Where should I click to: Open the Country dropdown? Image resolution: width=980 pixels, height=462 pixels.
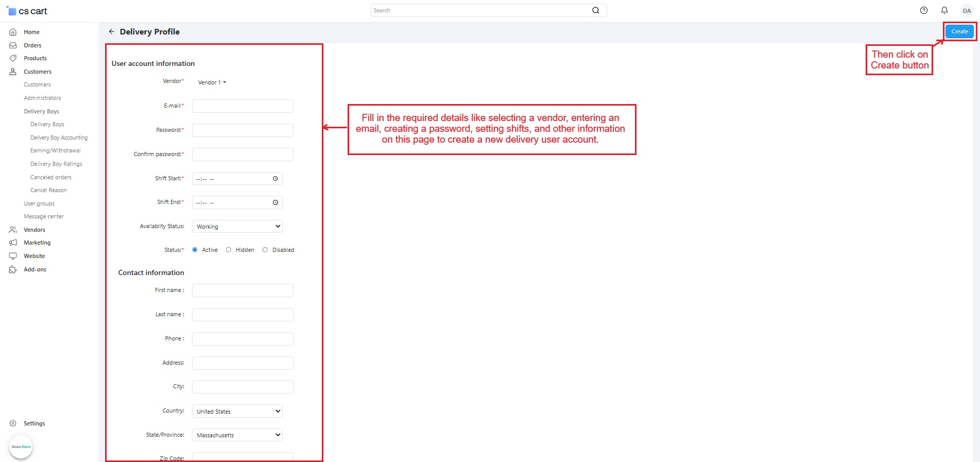[237, 411]
